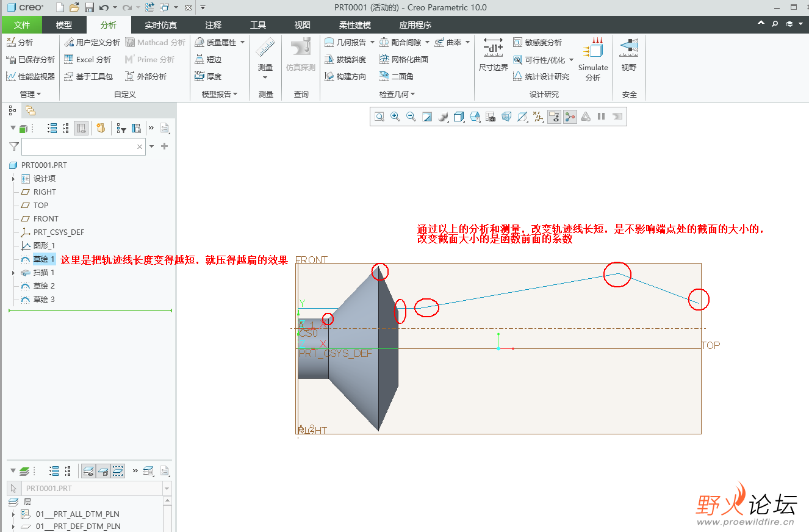
Task: Open the Mesh Surface analysis
Action: (404, 59)
